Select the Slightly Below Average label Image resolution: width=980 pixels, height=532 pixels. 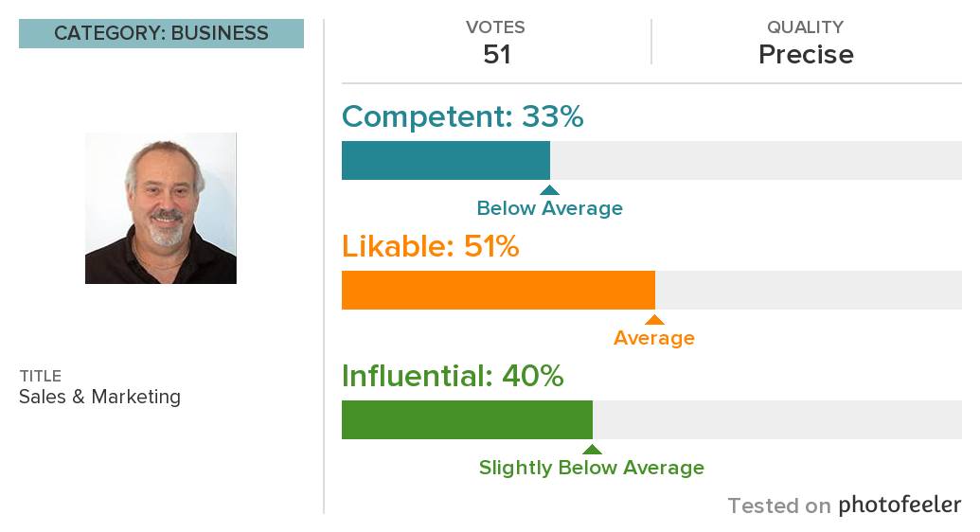(591, 468)
